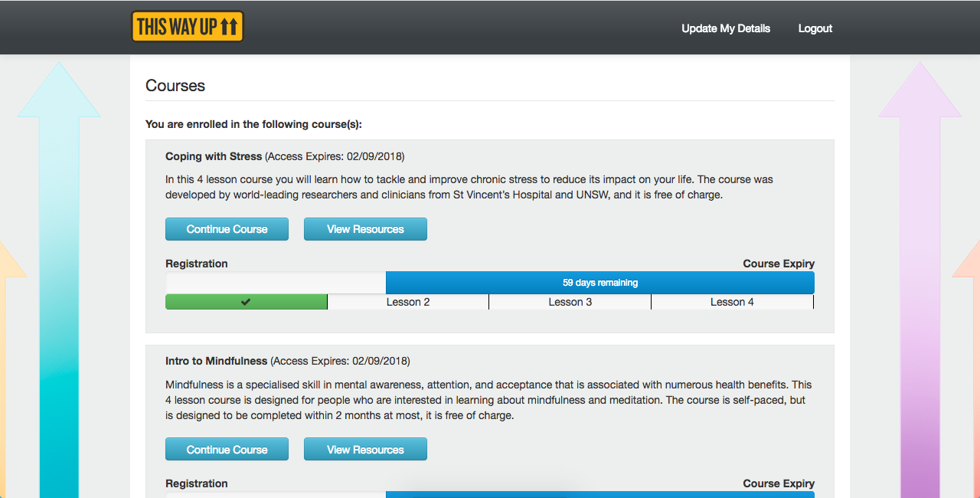Log out using the Logout link
The width and height of the screenshot is (980, 498).
click(815, 28)
